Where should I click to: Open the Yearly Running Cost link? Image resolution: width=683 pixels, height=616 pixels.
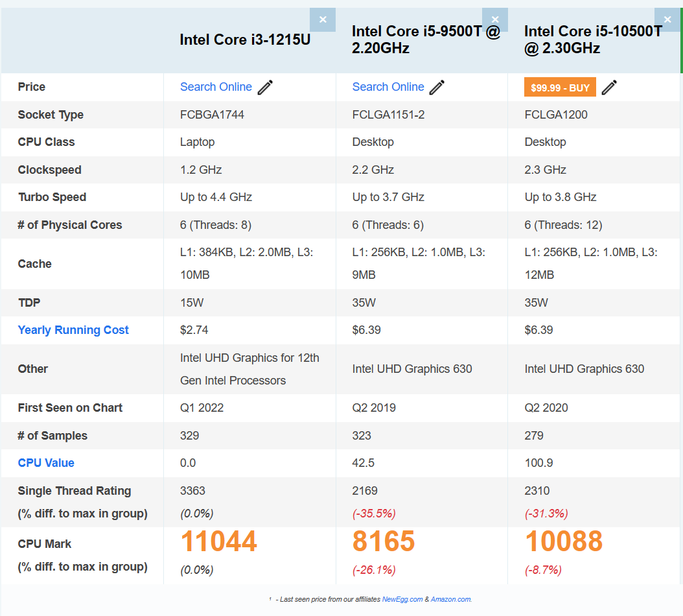point(73,330)
